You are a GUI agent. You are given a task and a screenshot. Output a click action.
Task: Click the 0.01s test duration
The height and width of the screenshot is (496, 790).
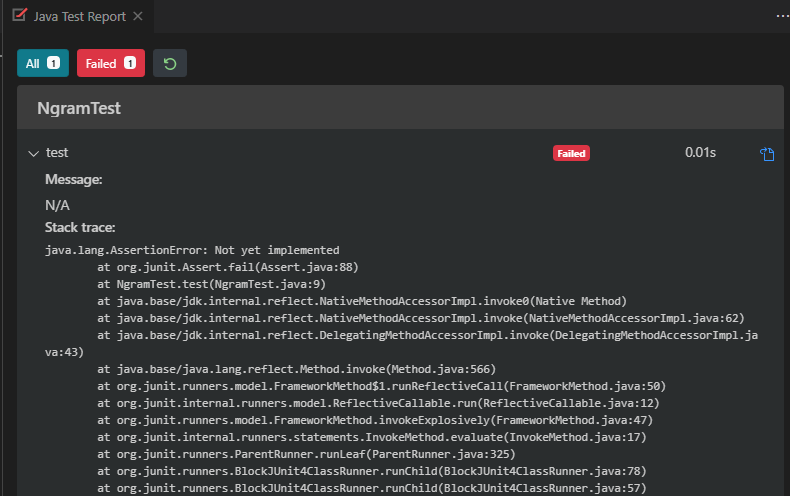coord(700,153)
